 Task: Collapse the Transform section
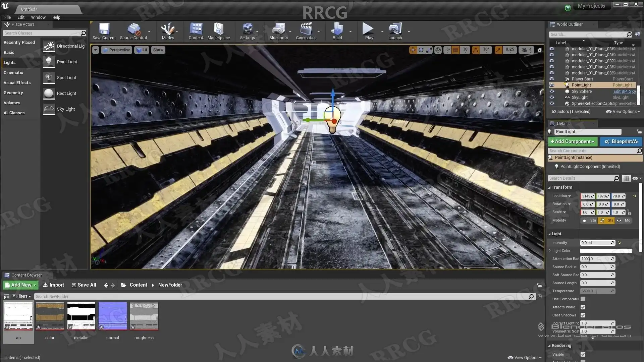click(x=561, y=187)
